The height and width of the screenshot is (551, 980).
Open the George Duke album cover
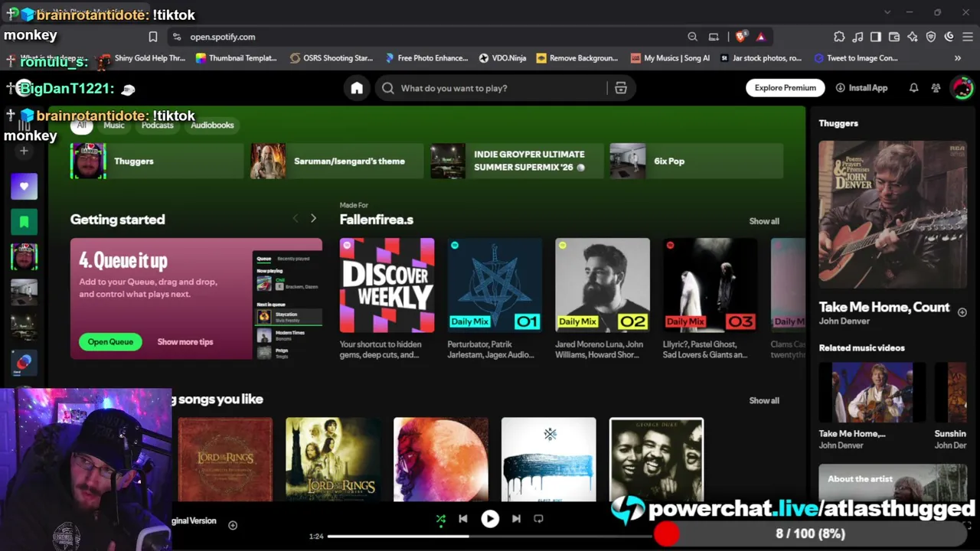pyautogui.click(x=656, y=459)
